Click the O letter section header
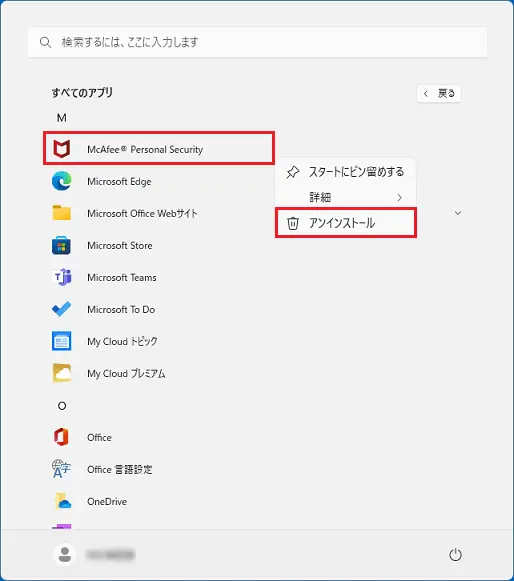 click(x=62, y=406)
